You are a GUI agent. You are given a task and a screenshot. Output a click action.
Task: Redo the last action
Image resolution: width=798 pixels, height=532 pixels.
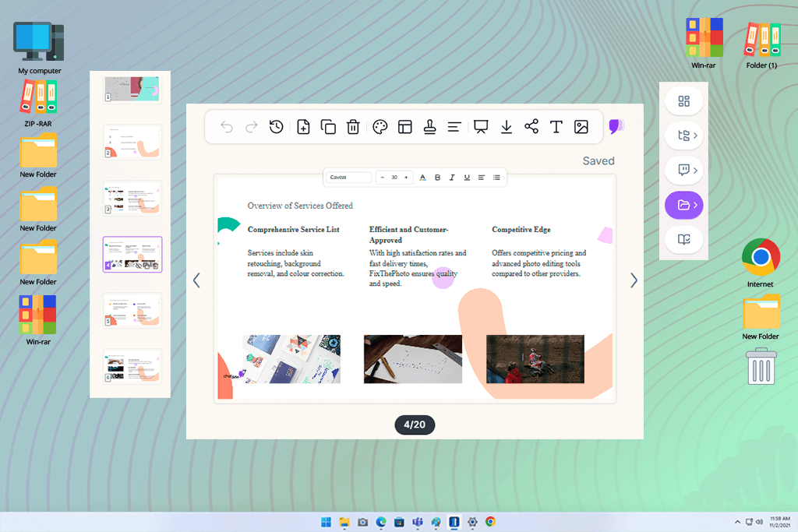click(252, 127)
